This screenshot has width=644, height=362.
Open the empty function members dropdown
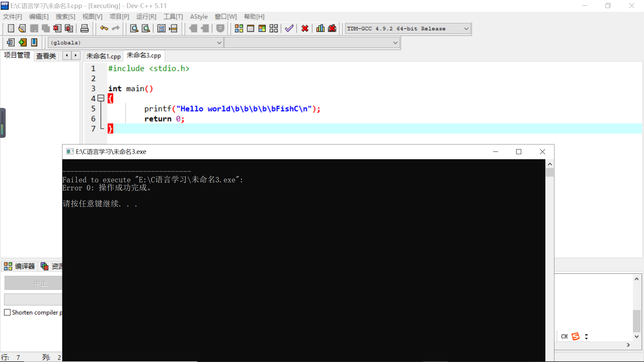click(x=312, y=43)
